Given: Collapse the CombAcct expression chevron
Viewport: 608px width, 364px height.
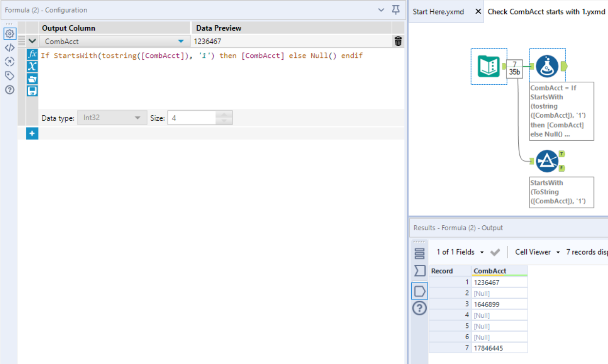Looking at the screenshot, I should click(32, 41).
